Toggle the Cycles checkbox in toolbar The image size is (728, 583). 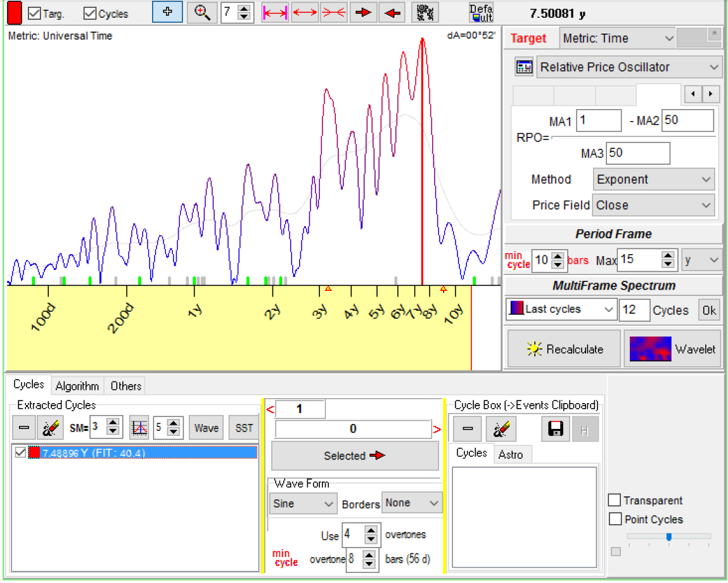pyautogui.click(x=90, y=13)
